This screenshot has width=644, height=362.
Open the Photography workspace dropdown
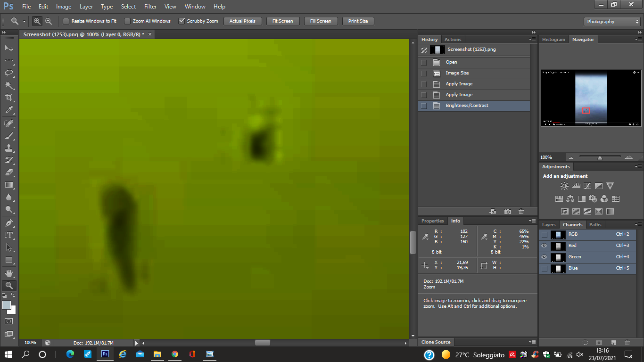pos(612,22)
